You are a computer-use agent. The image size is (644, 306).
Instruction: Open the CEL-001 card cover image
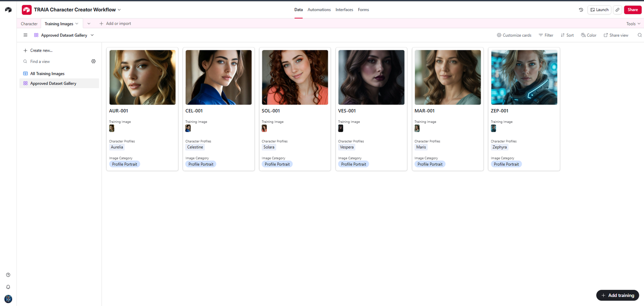click(219, 77)
